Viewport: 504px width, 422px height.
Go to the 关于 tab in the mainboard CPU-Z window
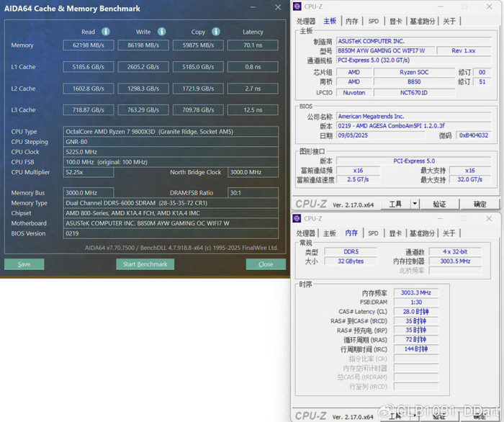[x=449, y=21]
